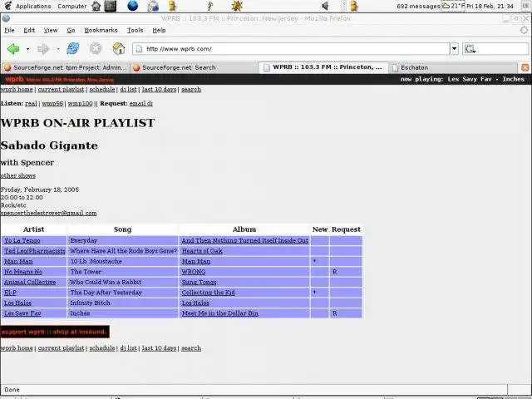The width and height of the screenshot is (532, 399).
Task: Click the spencerthedestroyer gmail address link
Action: [x=48, y=213]
